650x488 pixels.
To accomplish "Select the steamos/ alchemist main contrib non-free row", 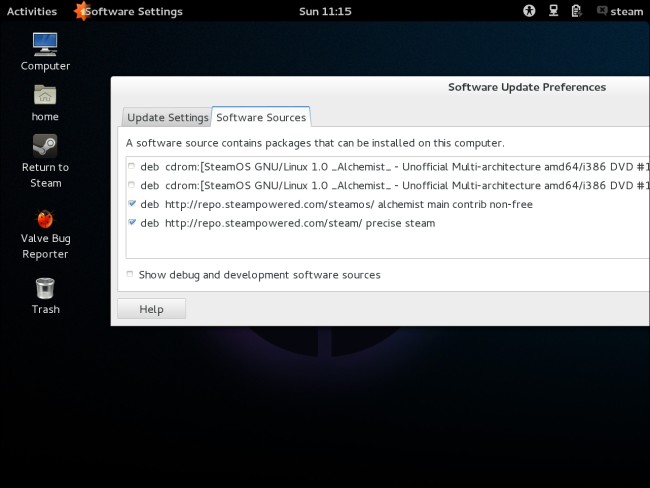I will click(388, 204).
